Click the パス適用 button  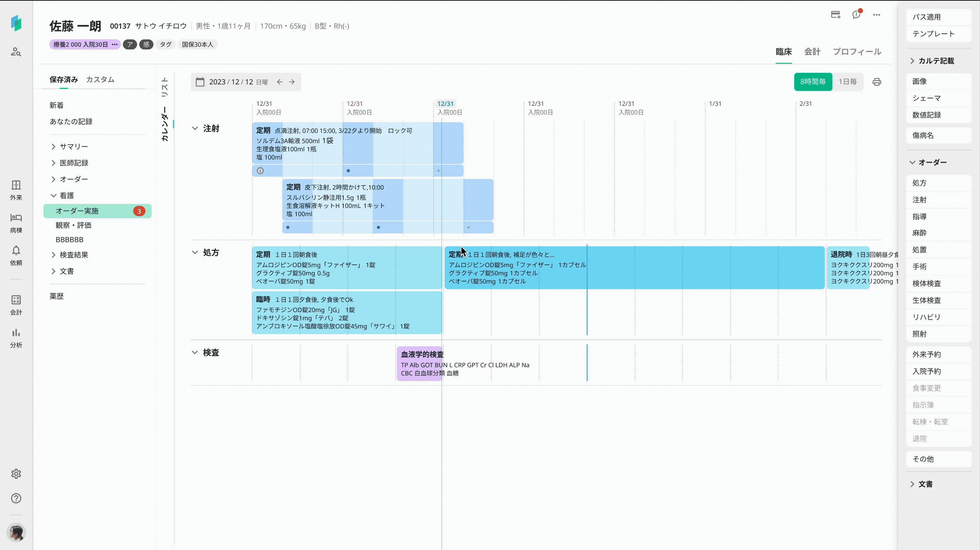click(926, 17)
